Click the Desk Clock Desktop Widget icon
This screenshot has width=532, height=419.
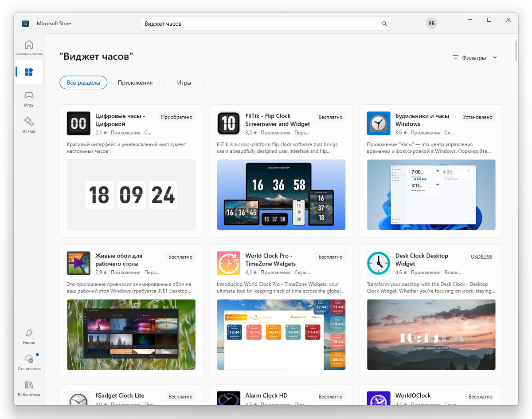tap(379, 263)
